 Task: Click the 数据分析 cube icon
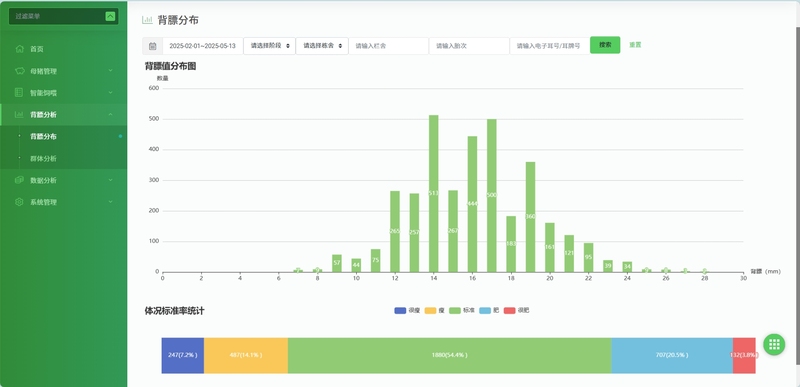click(19, 180)
